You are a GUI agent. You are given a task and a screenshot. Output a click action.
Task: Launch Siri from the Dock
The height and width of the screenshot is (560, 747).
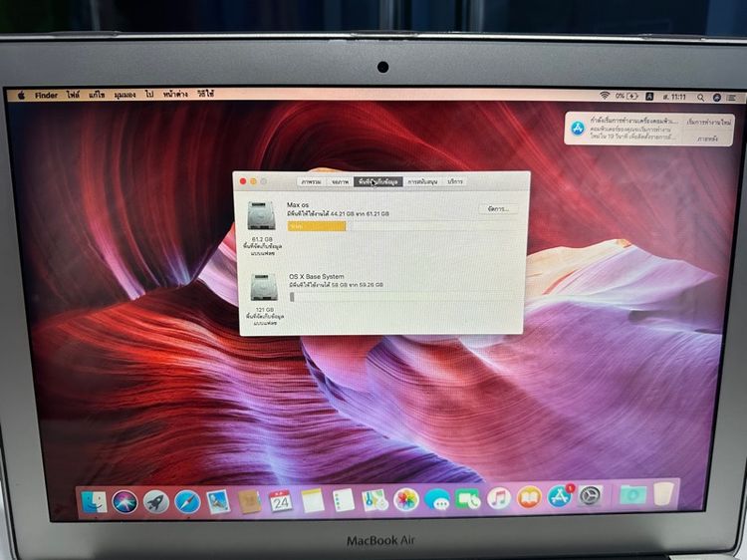tap(124, 502)
